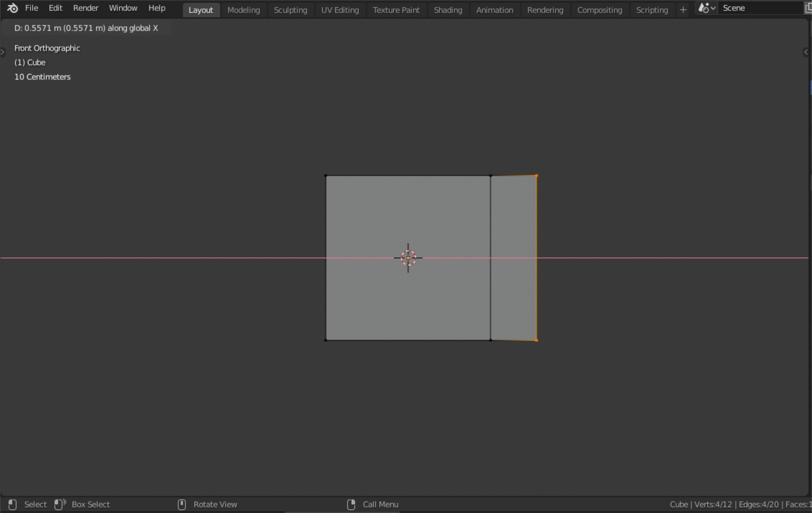Open the Window menu
The image size is (812, 513).
tap(123, 8)
